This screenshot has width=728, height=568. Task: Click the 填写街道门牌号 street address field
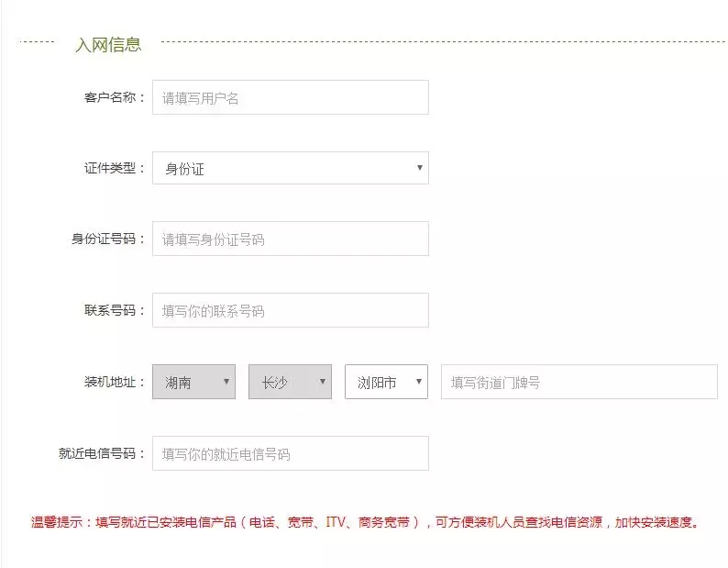(579, 382)
